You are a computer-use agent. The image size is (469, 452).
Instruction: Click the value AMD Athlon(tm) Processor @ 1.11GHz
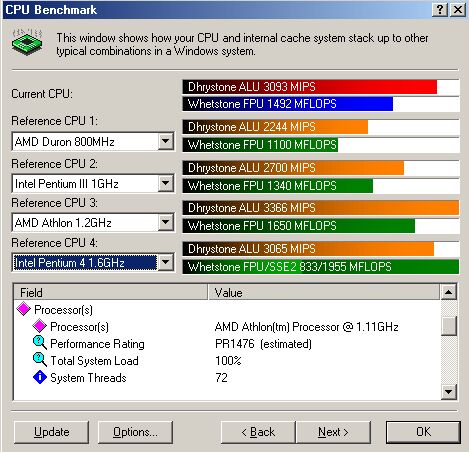[x=307, y=327]
